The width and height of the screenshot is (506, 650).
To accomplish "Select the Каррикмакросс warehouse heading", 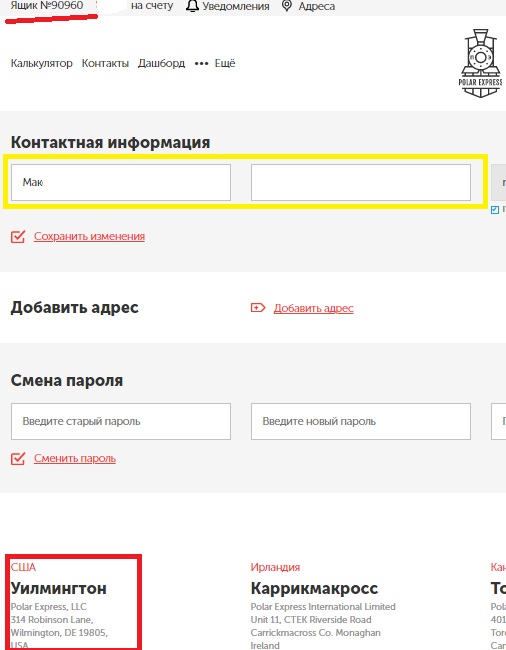I will (314, 588).
